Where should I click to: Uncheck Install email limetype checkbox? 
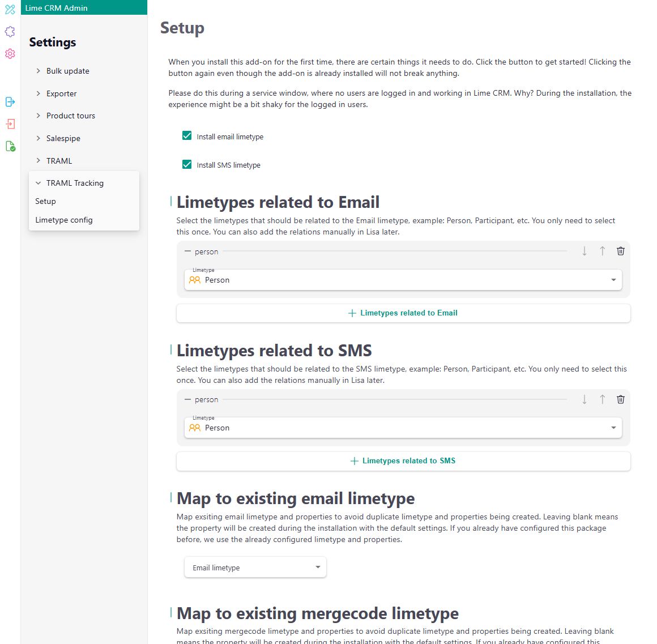click(187, 136)
